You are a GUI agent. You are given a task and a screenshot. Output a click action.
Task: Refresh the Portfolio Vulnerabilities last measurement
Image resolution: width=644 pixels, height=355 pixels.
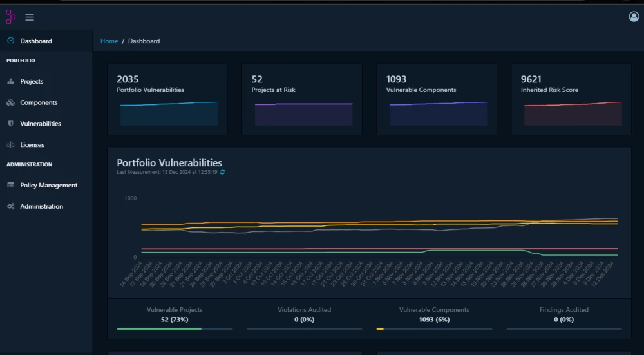click(x=223, y=172)
